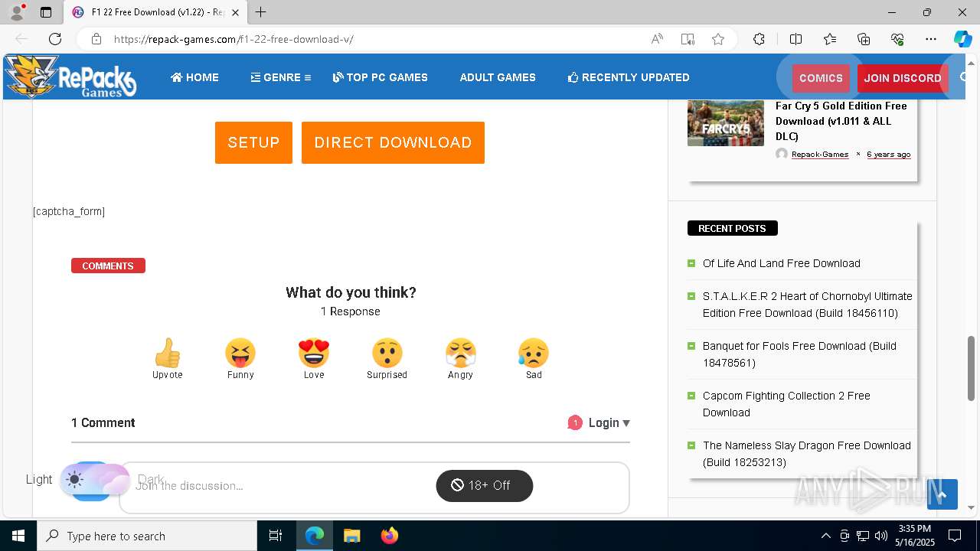
Task: Toggle the 18+ Off button
Action: click(x=484, y=485)
